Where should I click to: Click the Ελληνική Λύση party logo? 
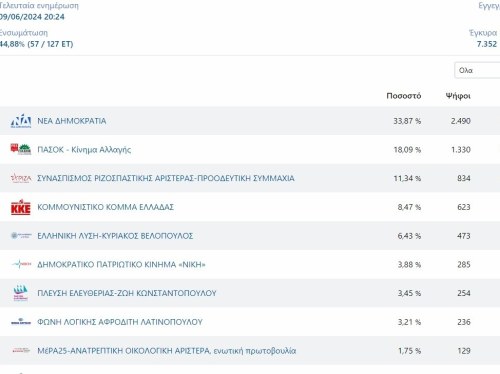tap(21, 236)
